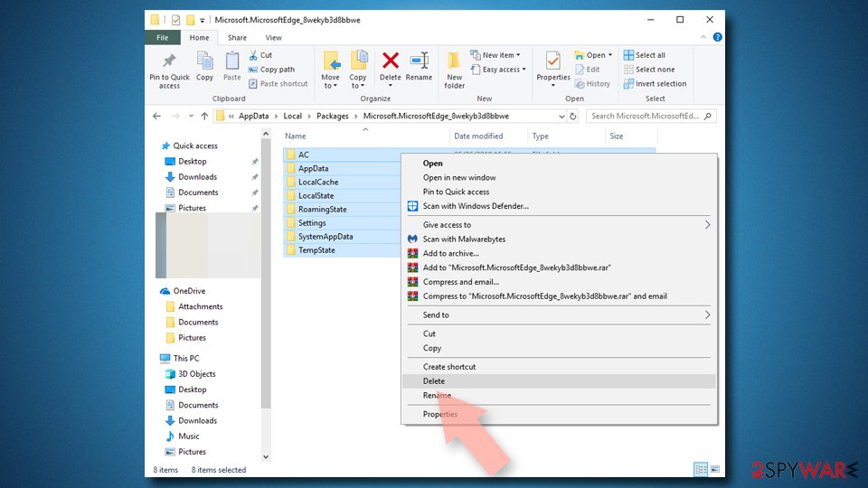Click the refresh button by address bar
The image size is (868, 488).
(573, 117)
